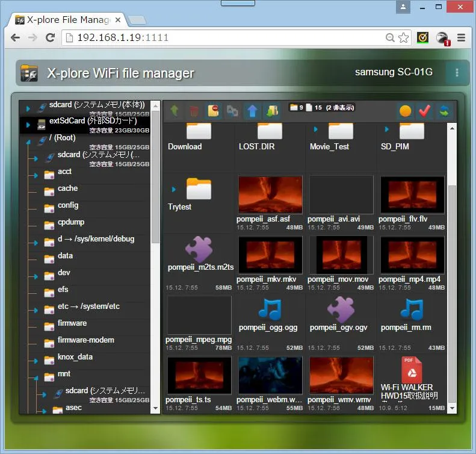
Task: Click the file pane scroll-down arrow
Action: click(452, 408)
